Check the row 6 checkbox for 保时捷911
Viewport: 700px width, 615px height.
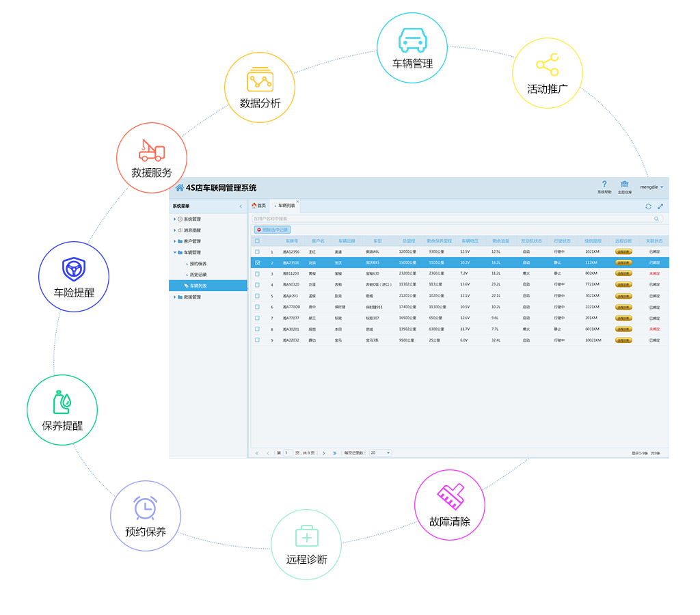257,307
